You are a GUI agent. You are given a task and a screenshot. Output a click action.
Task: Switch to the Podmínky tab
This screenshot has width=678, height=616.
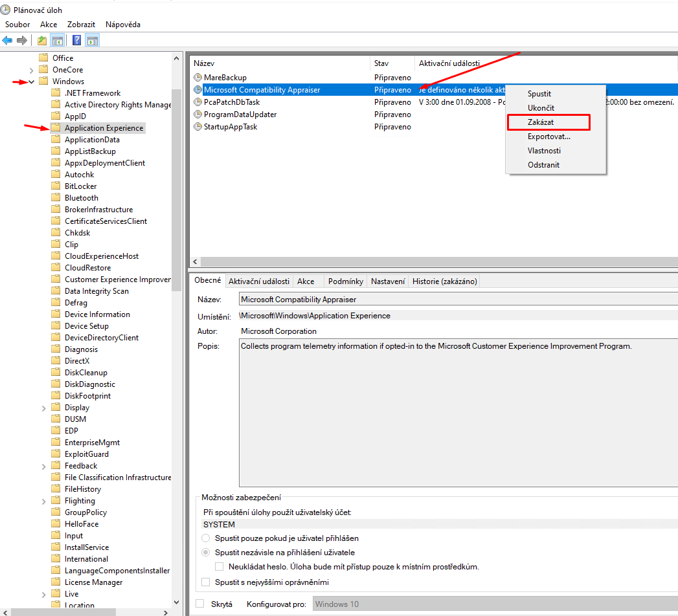click(x=346, y=281)
